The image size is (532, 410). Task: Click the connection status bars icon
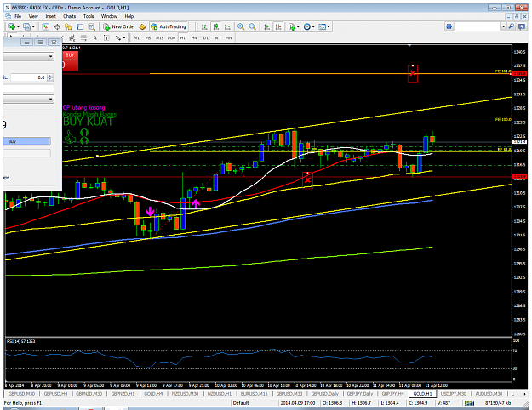click(469, 403)
